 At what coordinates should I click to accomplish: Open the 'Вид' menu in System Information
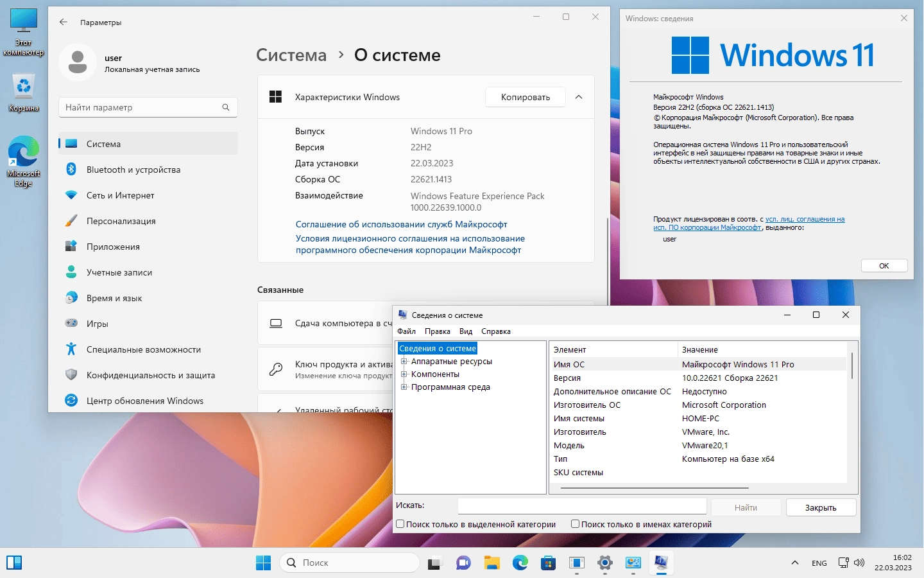[x=466, y=331]
